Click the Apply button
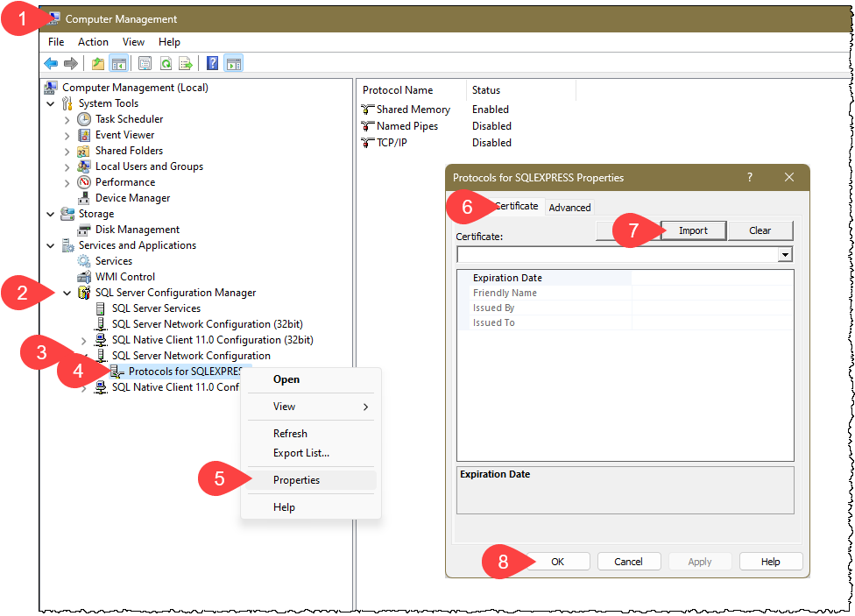This screenshot has height=616, width=855. tap(700, 562)
